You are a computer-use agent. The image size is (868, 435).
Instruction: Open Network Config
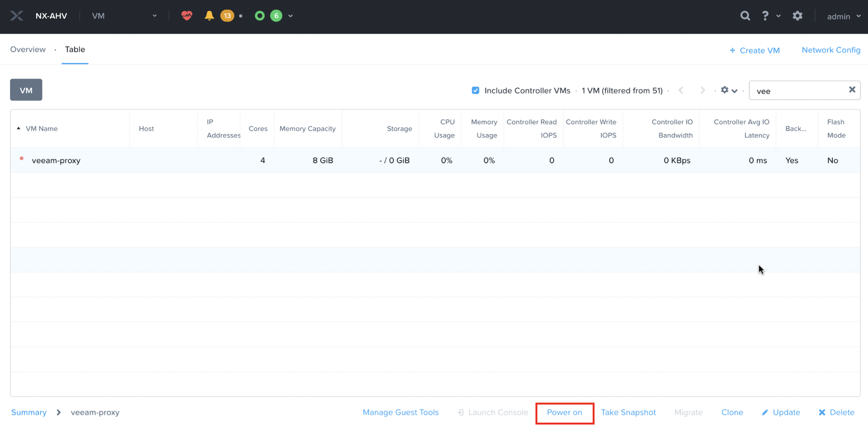tap(831, 50)
